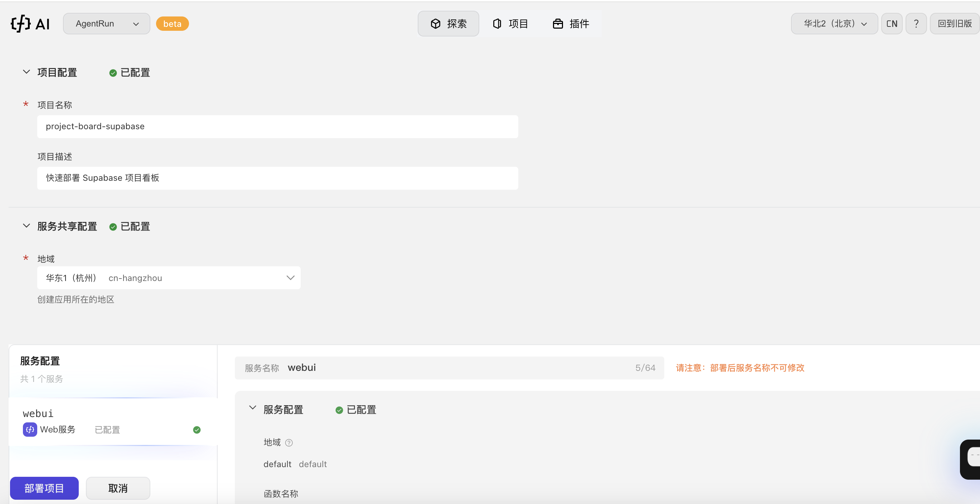Open the 华北2（北京）region selector

834,24
